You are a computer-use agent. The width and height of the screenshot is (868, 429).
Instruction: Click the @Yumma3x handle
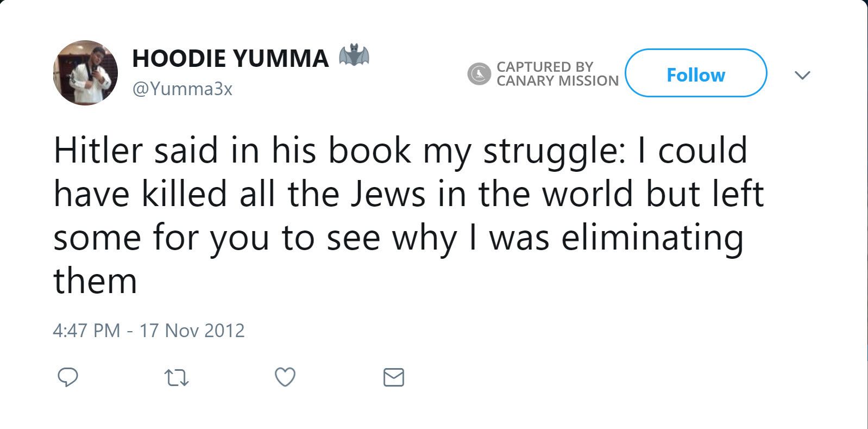(183, 89)
